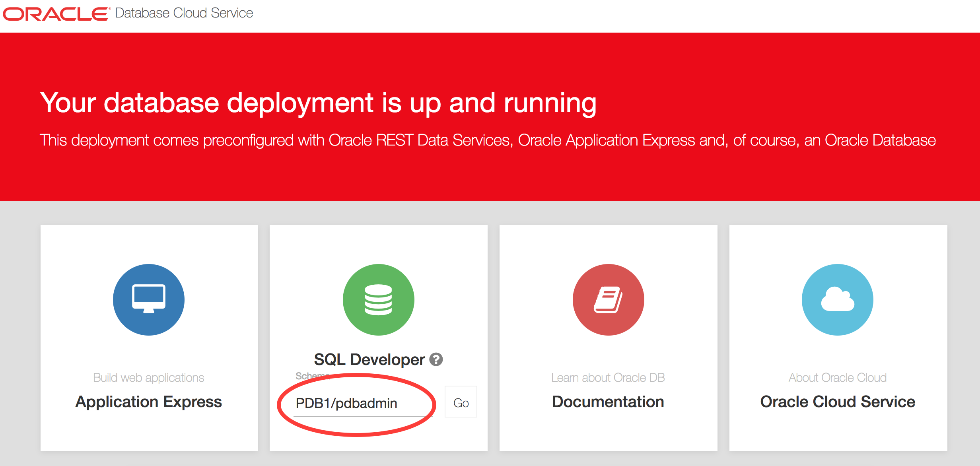Image resolution: width=980 pixels, height=466 pixels.
Task: Click 'Build web applications' subtitle text
Action: [x=148, y=377]
